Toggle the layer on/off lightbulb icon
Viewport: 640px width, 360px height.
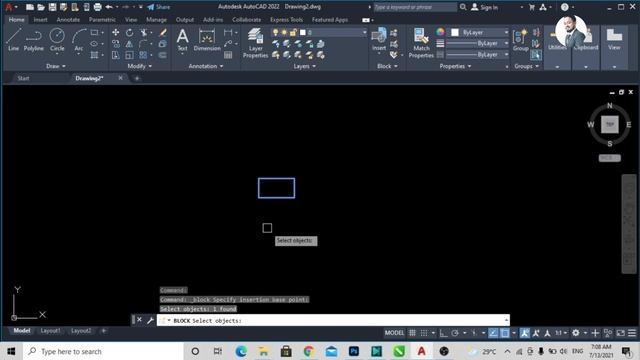[276, 32]
